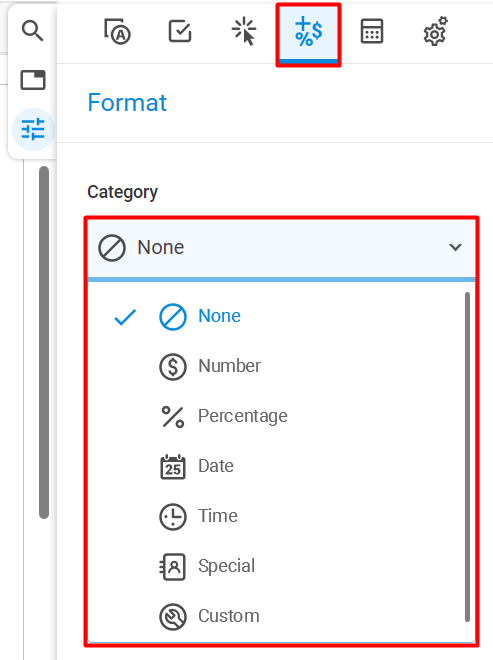Open the gear settings tab icon
493x660 pixels.
click(x=435, y=32)
